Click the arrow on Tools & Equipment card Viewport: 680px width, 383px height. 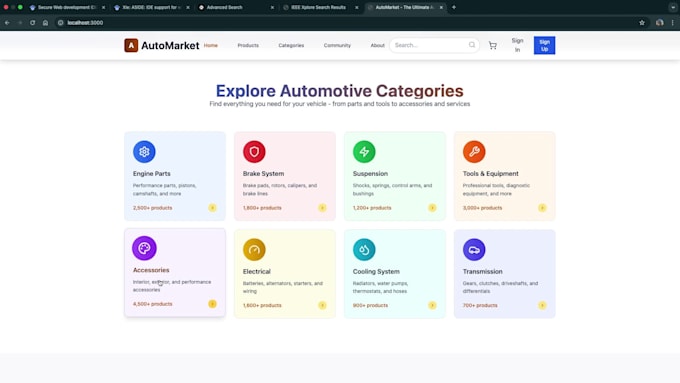[542, 208]
